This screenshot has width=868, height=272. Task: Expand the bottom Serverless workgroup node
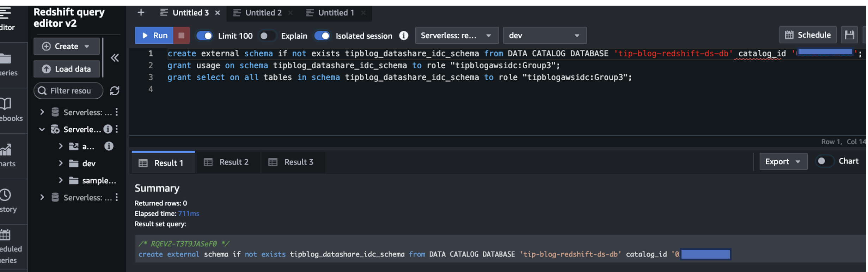[x=42, y=197]
